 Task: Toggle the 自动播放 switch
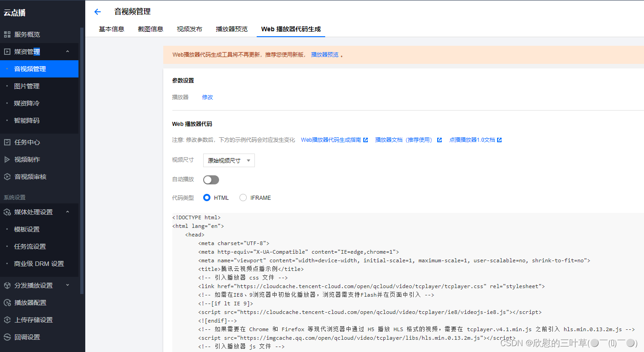pyautogui.click(x=211, y=180)
